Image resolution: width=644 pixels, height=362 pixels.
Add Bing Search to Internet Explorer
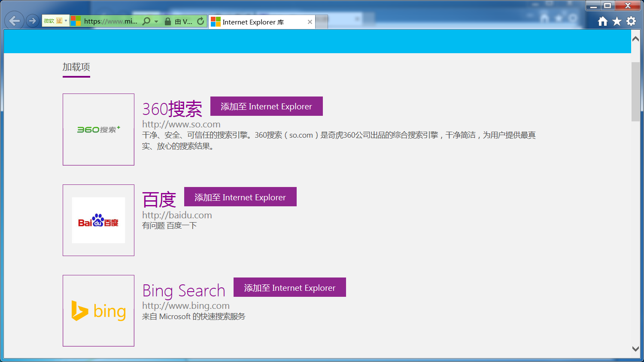tap(289, 287)
